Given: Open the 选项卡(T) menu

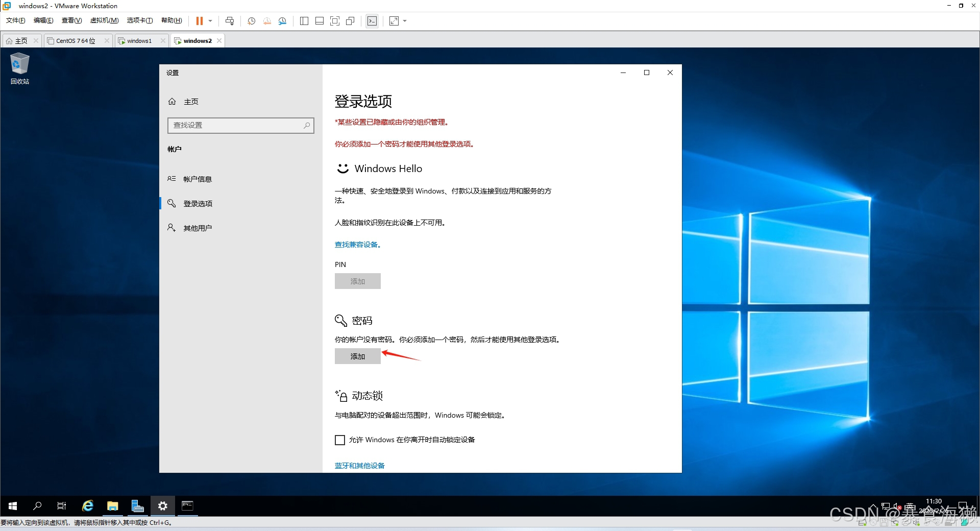Looking at the screenshot, I should pyautogui.click(x=140, y=20).
